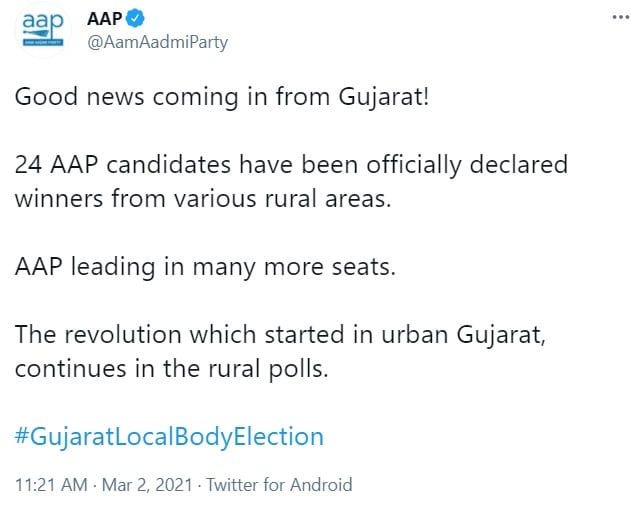The height and width of the screenshot is (509, 631).
Task: Open the three-dot more options menu
Action: [x=621, y=17]
